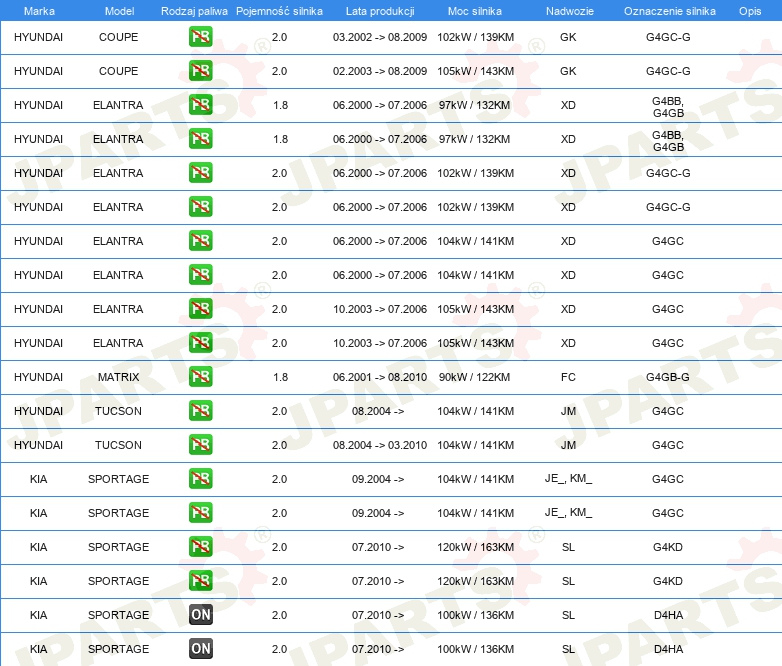Click the Oznaczenie silnika column header

click(x=669, y=10)
